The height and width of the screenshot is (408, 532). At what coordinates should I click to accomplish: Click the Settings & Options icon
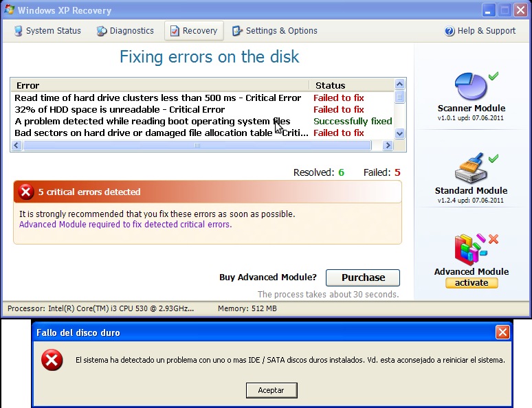point(237,31)
